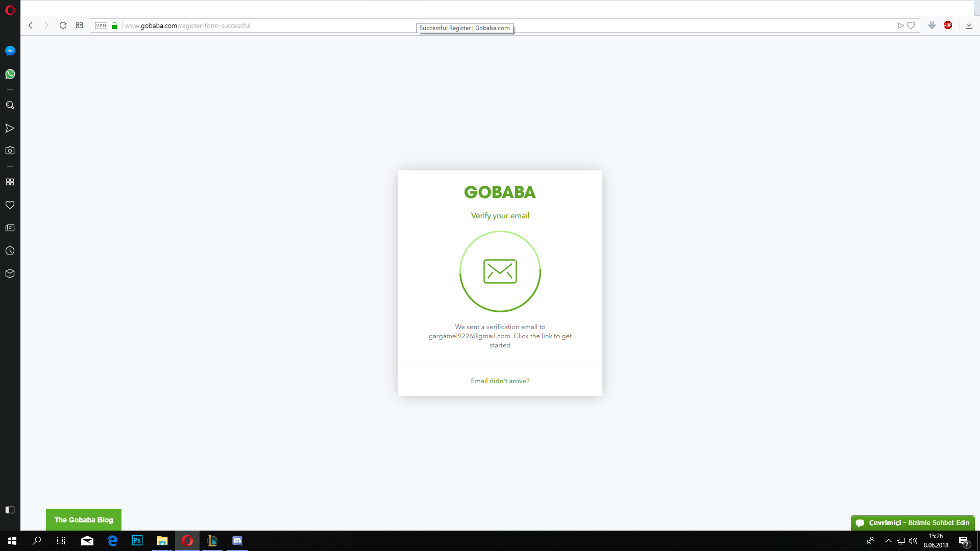
Task: Click the 'Email didn't arrive?' link
Action: coord(500,381)
